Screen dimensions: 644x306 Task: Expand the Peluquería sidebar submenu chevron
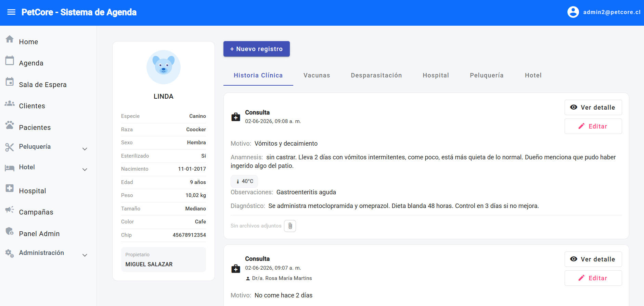pos(85,149)
